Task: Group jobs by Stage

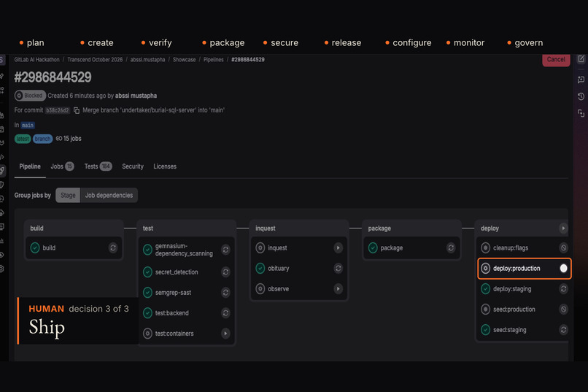Action: (x=68, y=195)
